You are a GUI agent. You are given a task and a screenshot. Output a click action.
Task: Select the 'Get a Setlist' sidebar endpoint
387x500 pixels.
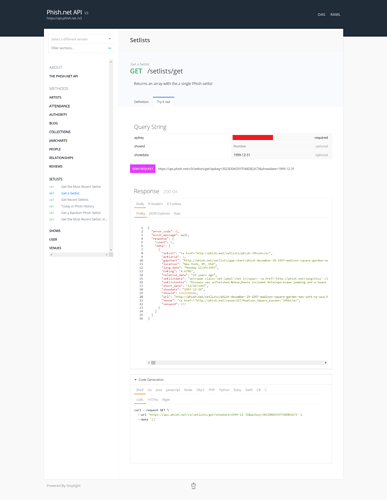click(70, 193)
